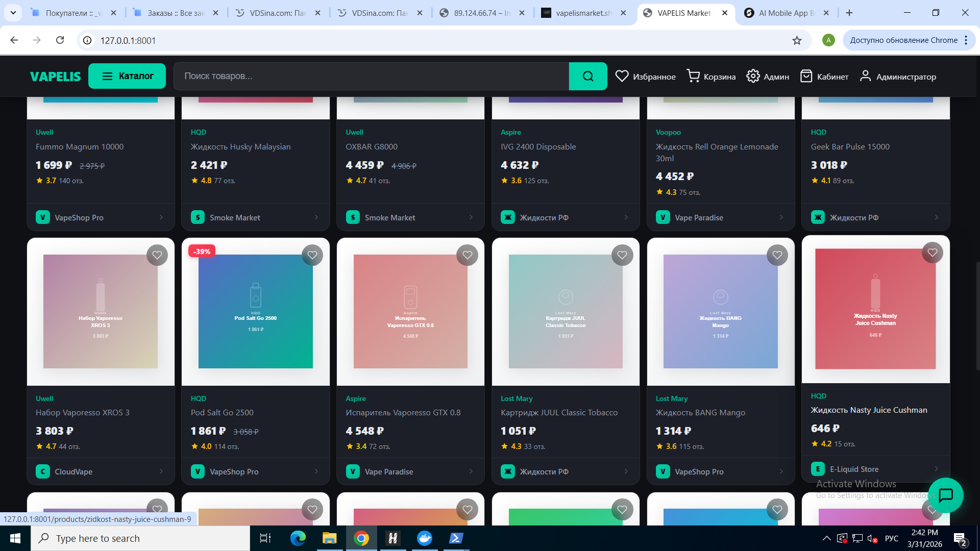Open Жидкости РФ chevron under JUUL Classic Tobacco
Viewport: 980px width, 551px height.
[626, 471]
